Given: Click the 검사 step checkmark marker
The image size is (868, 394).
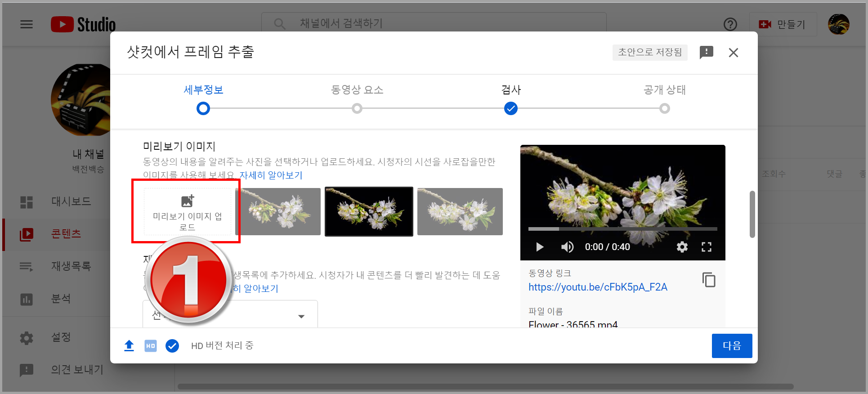Looking at the screenshot, I should coord(511,108).
